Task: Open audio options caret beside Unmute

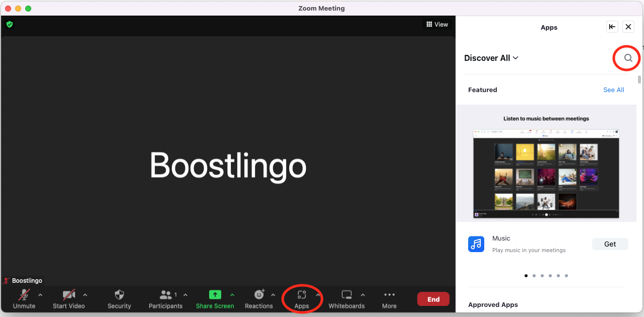Action: point(40,295)
